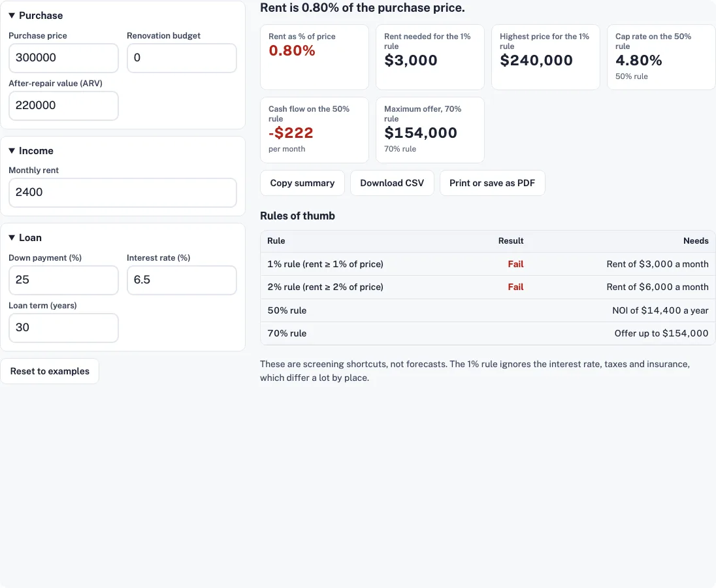The width and height of the screenshot is (716, 588).
Task: Collapse the Income section
Action: pyautogui.click(x=31, y=151)
